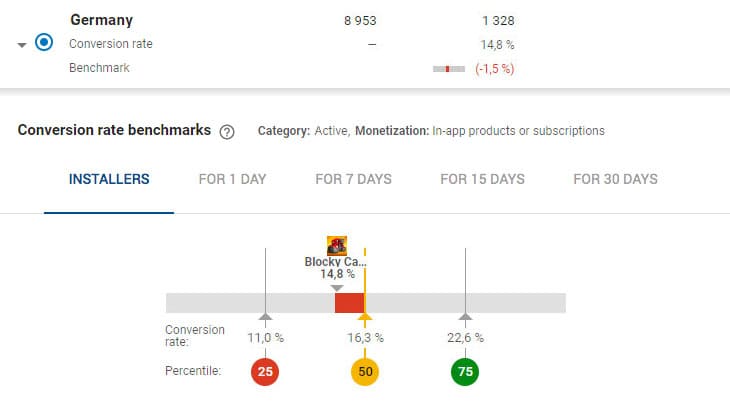Open the For 7 Days tab
Screen dimensions: 730x412
click(x=353, y=179)
